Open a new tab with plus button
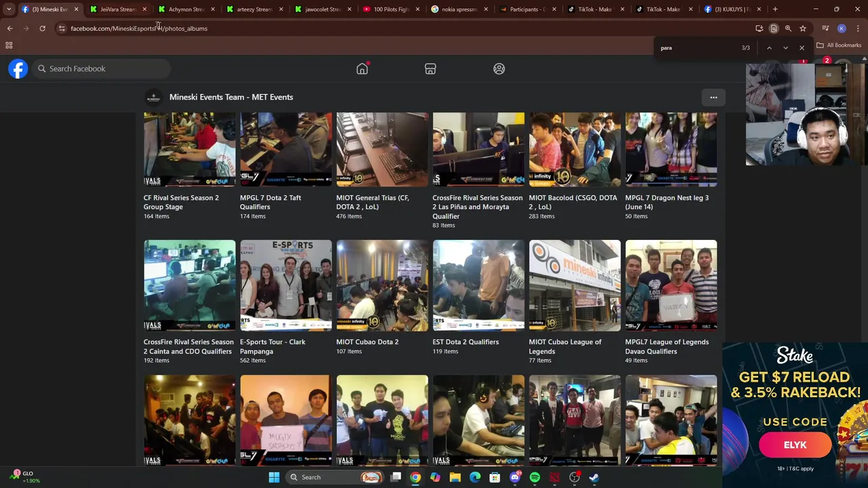This screenshot has height=488, width=868. [x=775, y=9]
